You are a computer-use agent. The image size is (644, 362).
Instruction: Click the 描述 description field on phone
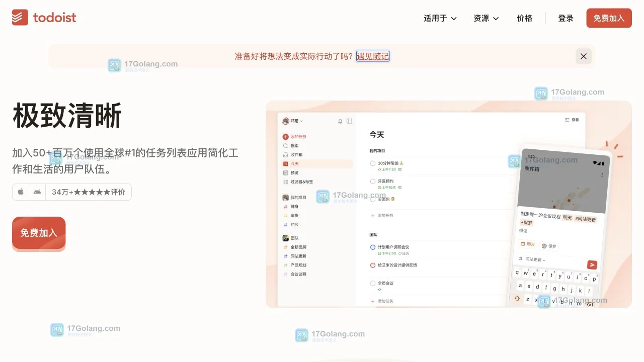coord(523,231)
